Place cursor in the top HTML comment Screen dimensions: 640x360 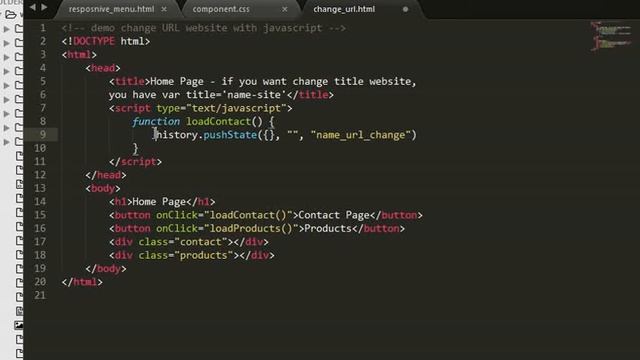(204, 28)
